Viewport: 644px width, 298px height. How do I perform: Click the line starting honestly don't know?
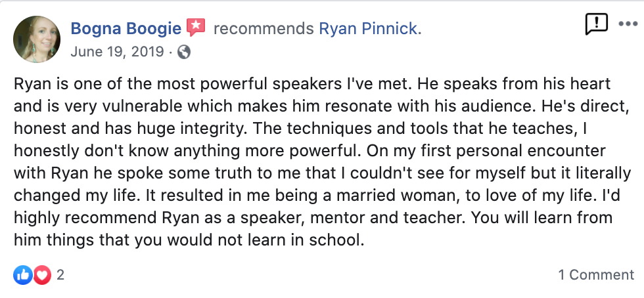[x=310, y=151]
